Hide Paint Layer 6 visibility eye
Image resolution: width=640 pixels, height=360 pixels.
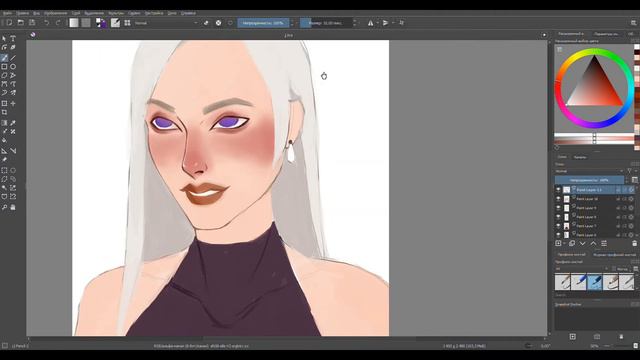pos(558,235)
